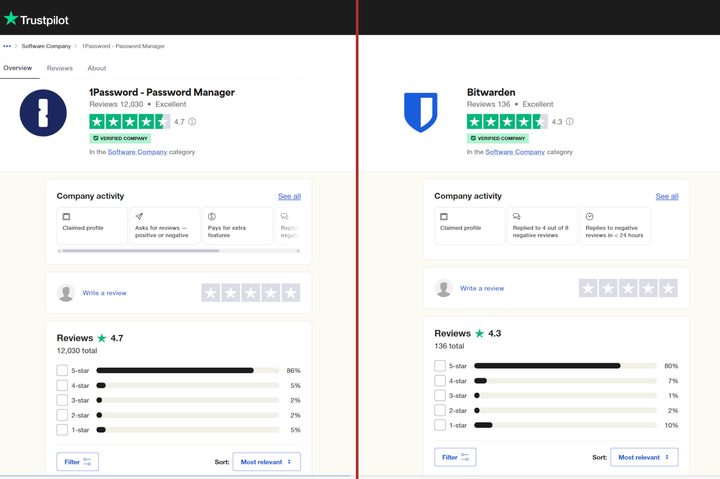Click Pays for extra features card

pos(237,225)
